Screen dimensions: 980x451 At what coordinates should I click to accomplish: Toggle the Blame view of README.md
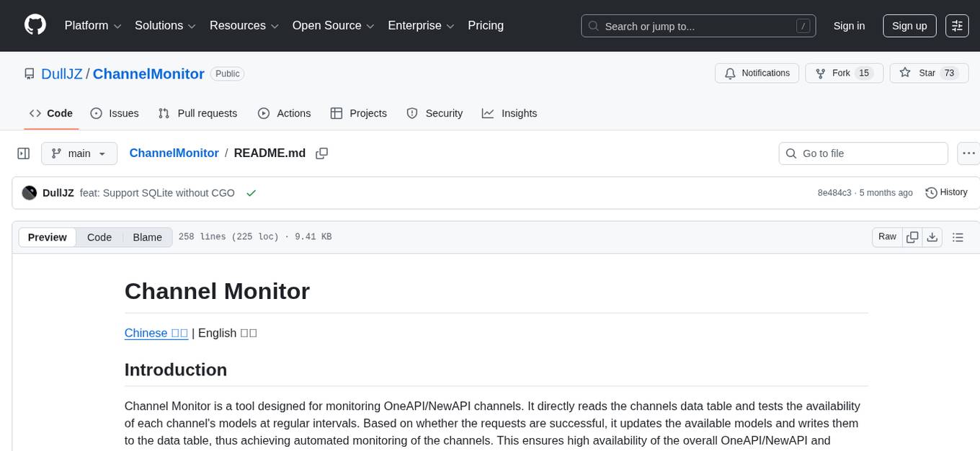(x=147, y=237)
